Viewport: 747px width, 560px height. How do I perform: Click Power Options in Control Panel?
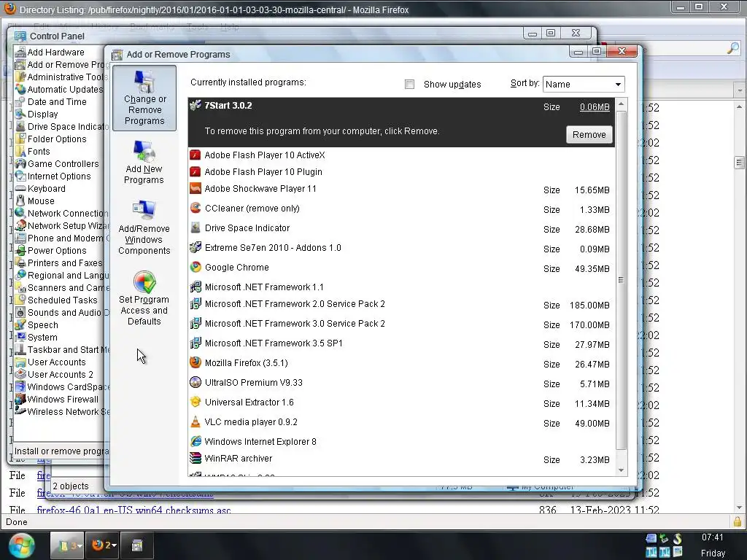51,251
